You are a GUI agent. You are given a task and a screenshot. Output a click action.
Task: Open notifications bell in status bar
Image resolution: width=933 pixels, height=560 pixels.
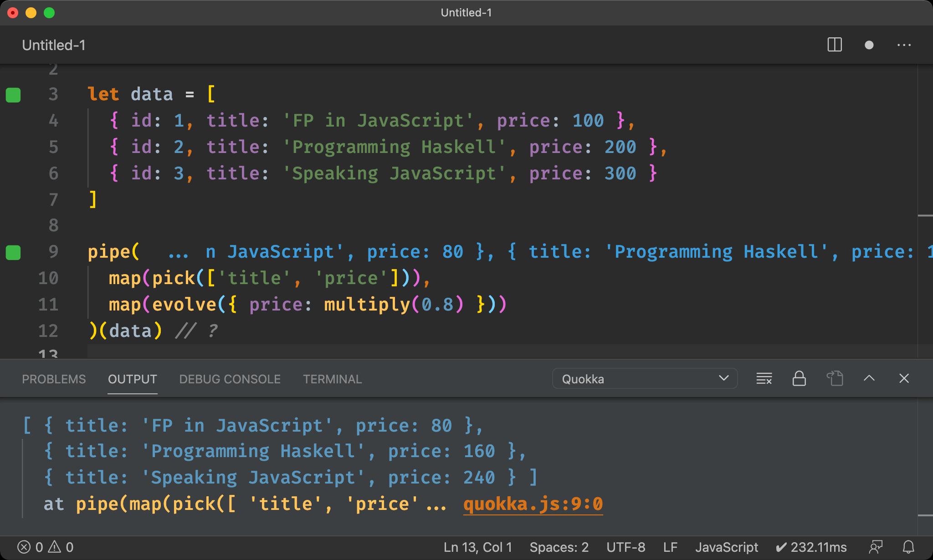click(909, 547)
